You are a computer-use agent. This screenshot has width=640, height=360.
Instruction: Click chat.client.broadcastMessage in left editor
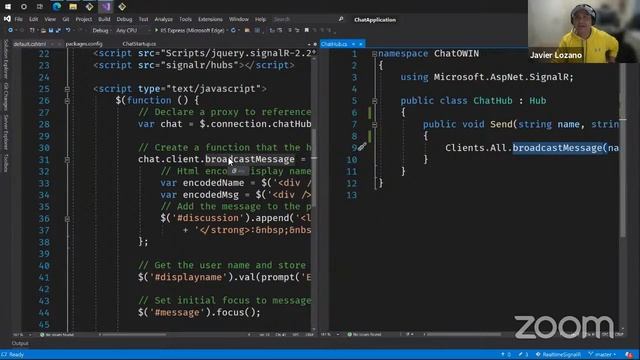pos(216,159)
